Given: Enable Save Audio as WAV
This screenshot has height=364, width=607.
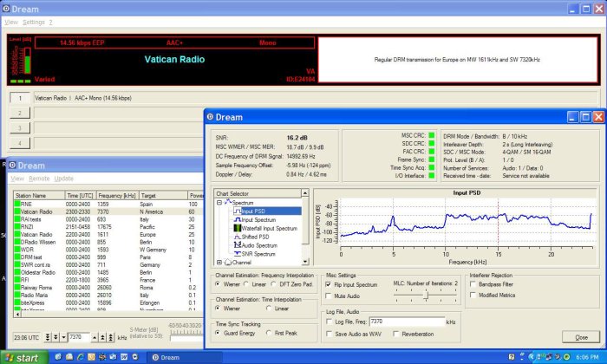Looking at the screenshot, I should [329, 334].
